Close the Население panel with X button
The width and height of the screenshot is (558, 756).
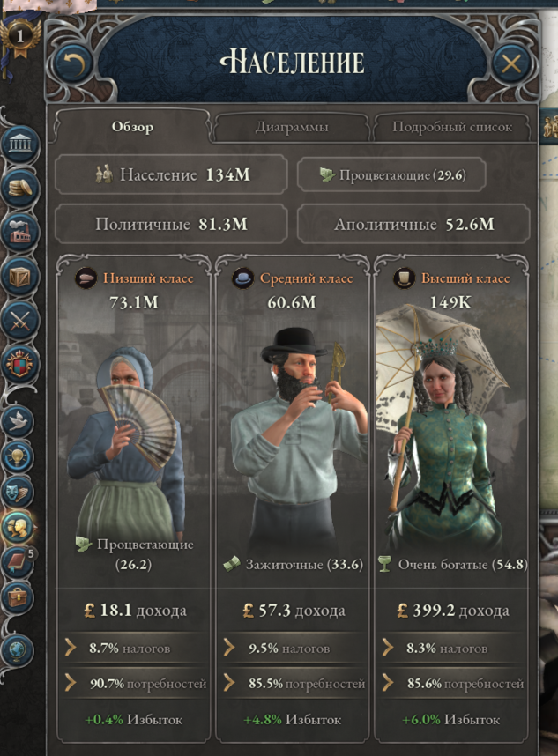[511, 63]
